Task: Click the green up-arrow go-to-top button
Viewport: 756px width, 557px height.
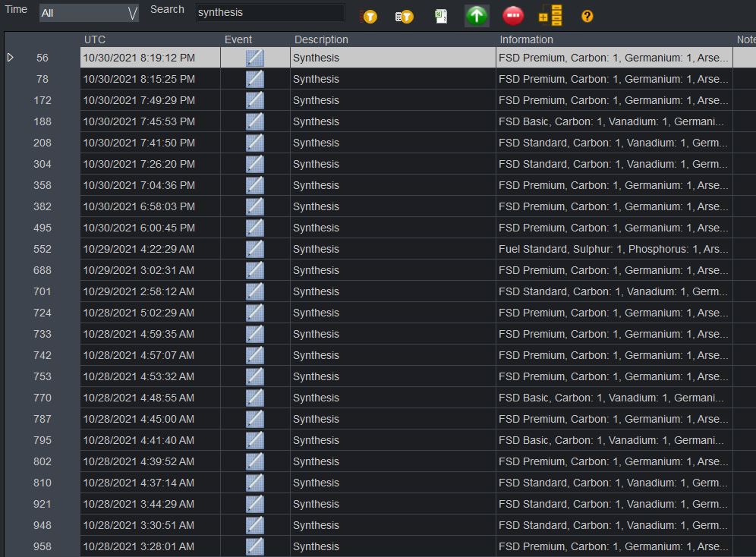Action: click(477, 16)
